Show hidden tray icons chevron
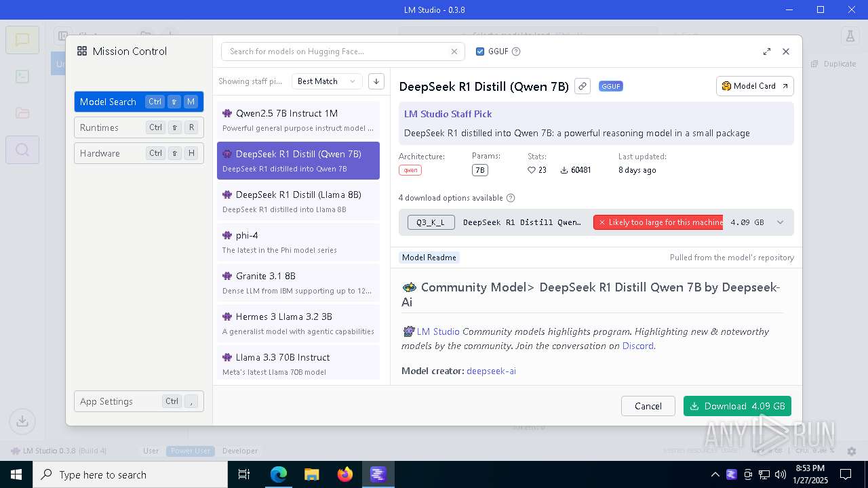Image resolution: width=868 pixels, height=488 pixels. (x=715, y=474)
